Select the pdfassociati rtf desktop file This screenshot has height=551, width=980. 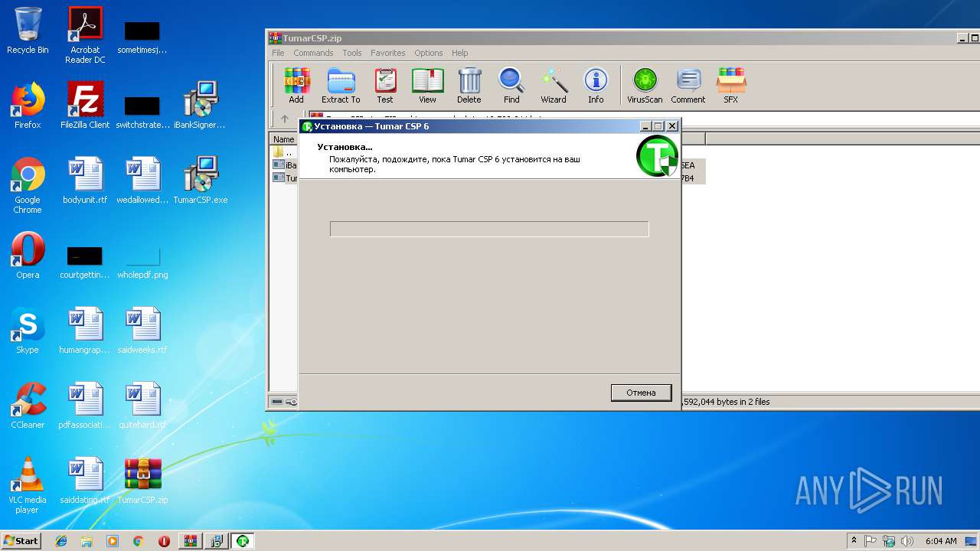pyautogui.click(x=85, y=406)
